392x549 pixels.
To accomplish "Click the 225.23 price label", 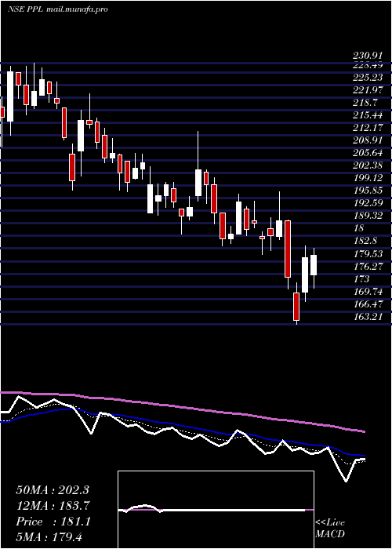I will [368, 77].
